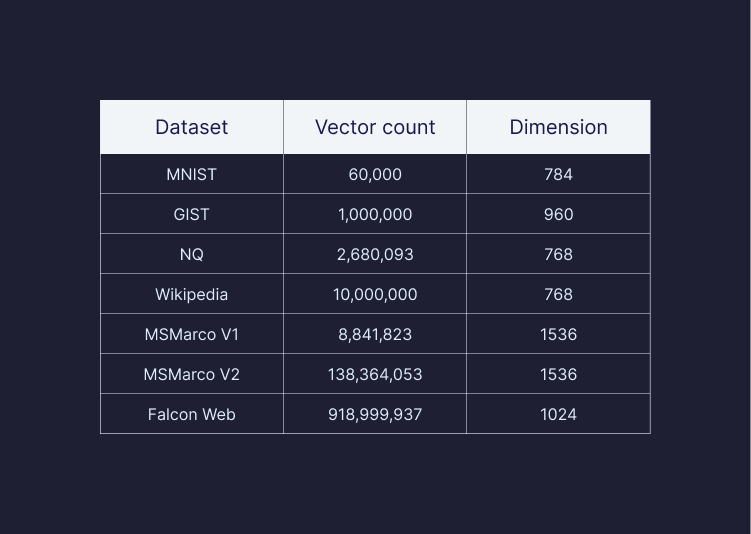Select the MNIST dataset cell
This screenshot has width=751, height=534.
[x=191, y=174]
